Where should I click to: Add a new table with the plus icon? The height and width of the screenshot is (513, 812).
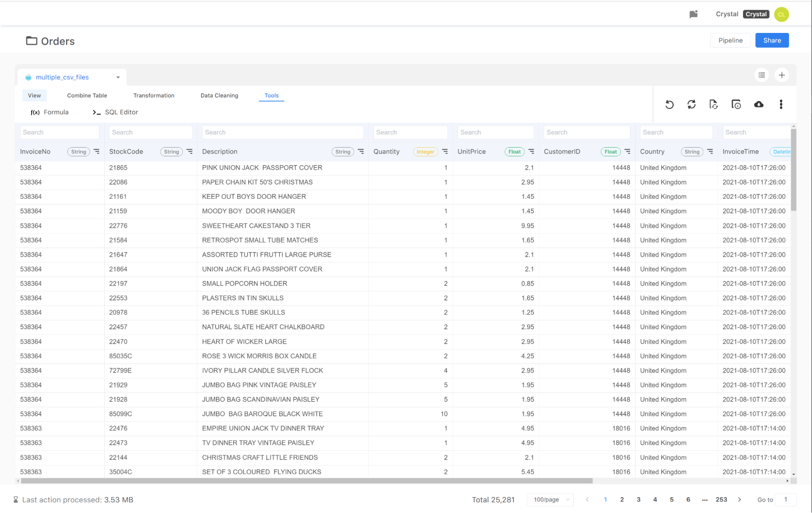pos(782,75)
